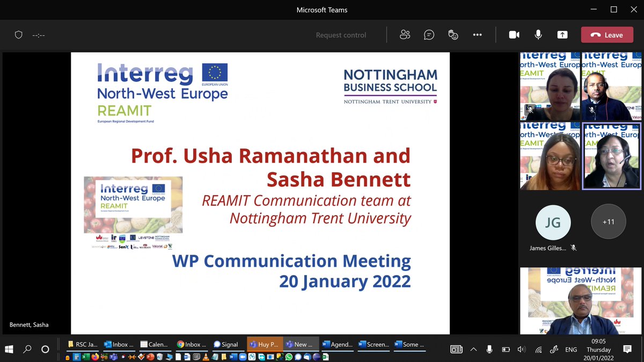Click the pen workspace tray icon
The width and height of the screenshot is (644, 362).
[554, 349]
